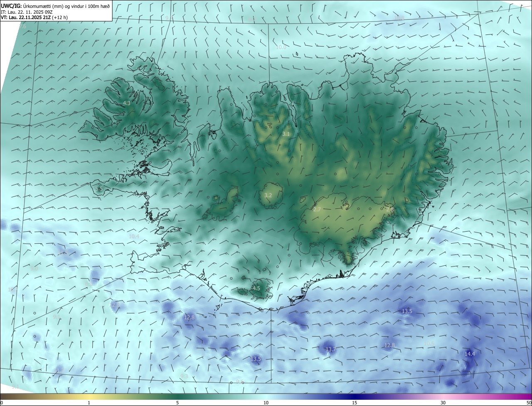Click the 3.1 value in north Iceland
The height and width of the screenshot is (406, 532).
[286, 134]
